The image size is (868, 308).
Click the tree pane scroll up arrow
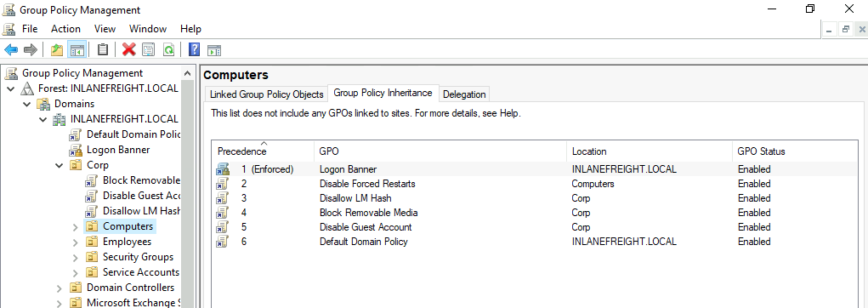(x=189, y=73)
